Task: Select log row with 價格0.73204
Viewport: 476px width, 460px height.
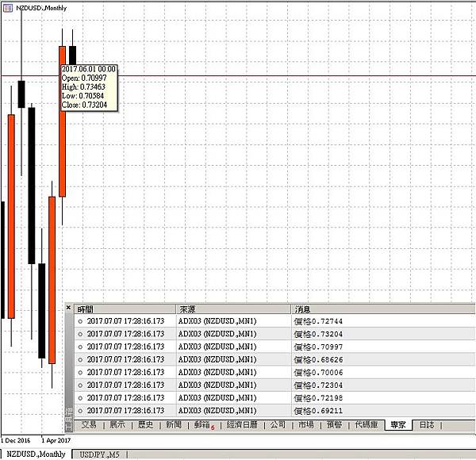Action: click(274, 334)
